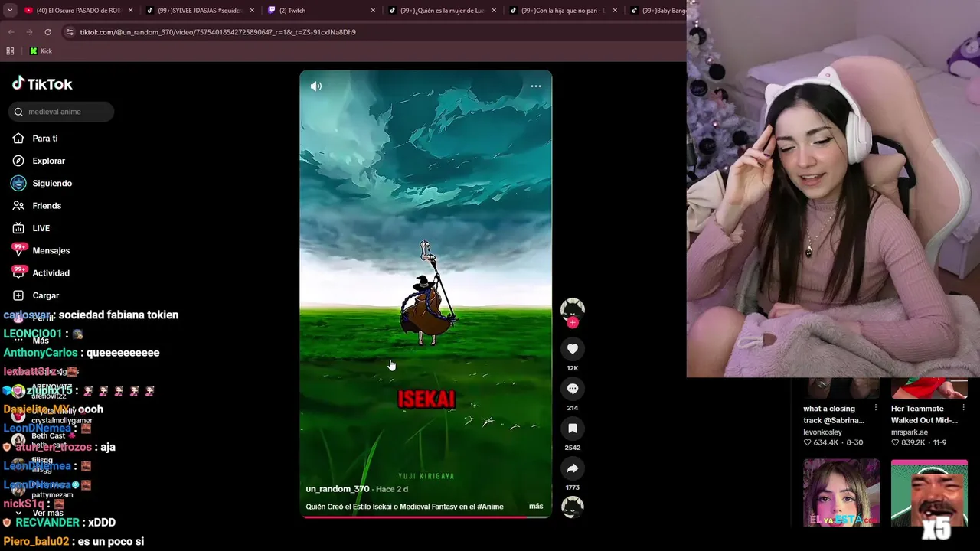
Task: Close the Twitch tab
Action: click(373, 11)
